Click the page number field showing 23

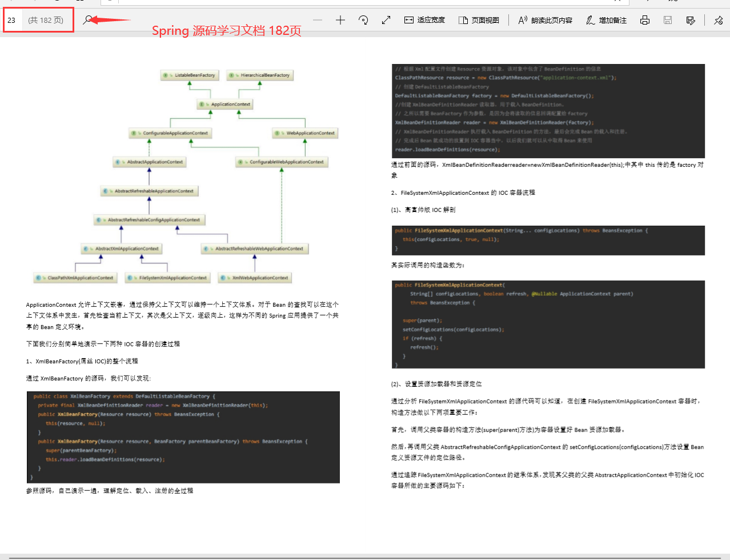tap(11, 20)
